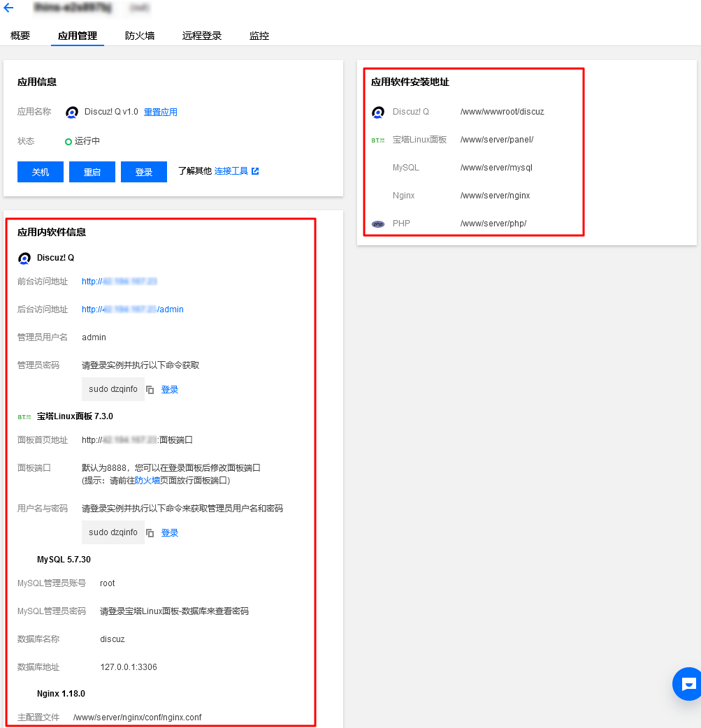Screen dimensions: 701x728
Task: Click database address 127.0.0.1:3306
Action: (129, 667)
